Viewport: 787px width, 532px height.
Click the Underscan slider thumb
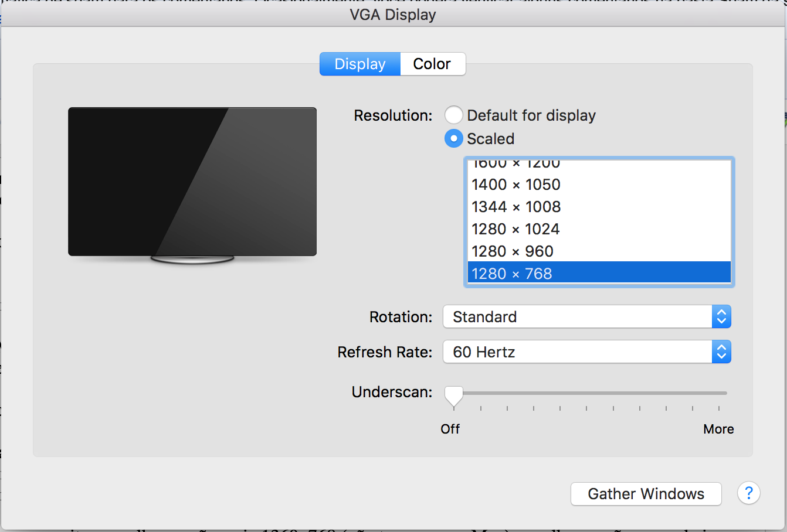pyautogui.click(x=453, y=397)
